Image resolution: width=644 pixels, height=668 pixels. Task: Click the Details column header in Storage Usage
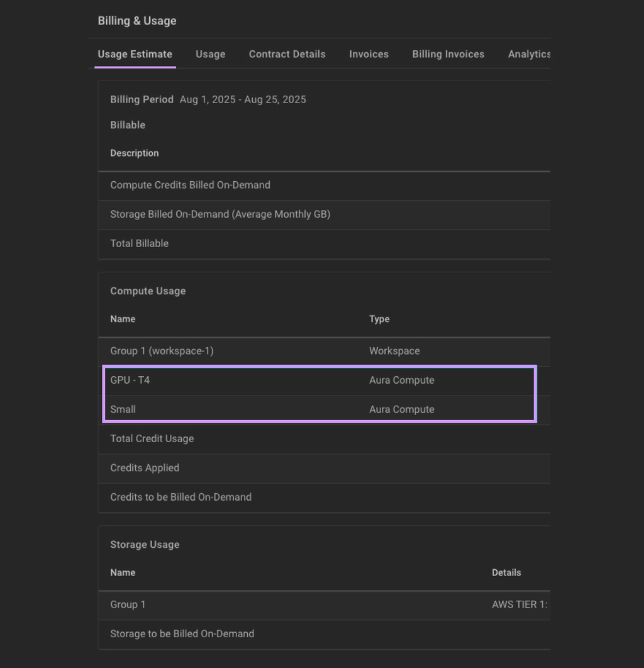click(x=506, y=572)
